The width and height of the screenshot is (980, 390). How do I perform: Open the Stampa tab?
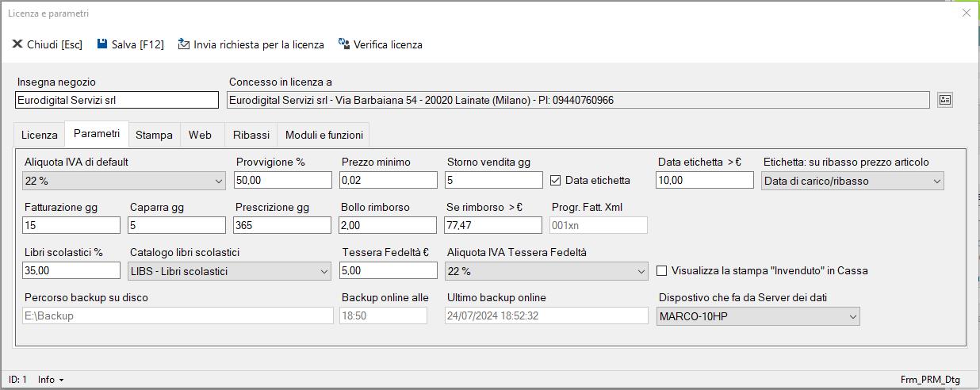pos(154,135)
